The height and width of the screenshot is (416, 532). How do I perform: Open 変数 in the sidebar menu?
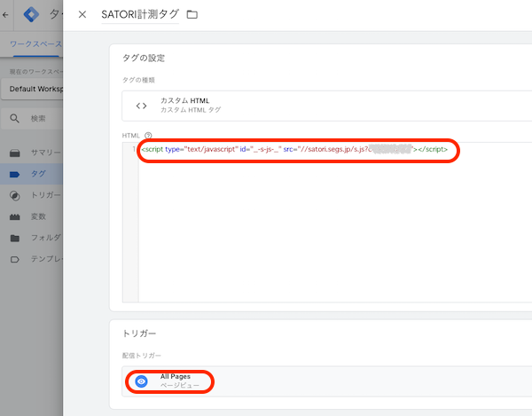pyautogui.click(x=32, y=216)
